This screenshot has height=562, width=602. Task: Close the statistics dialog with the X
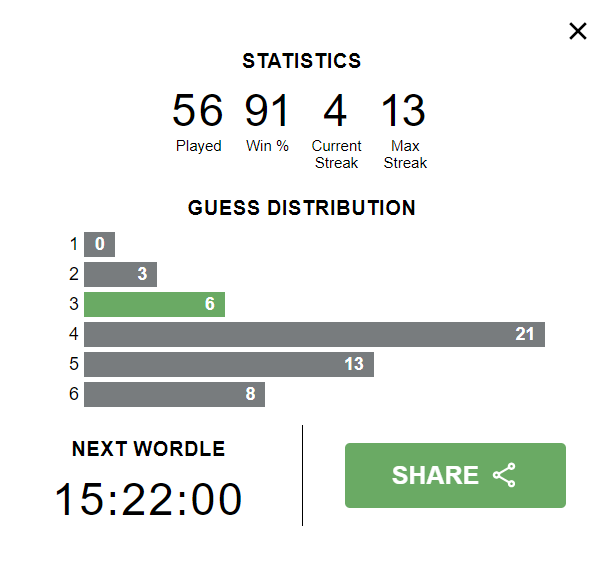click(x=578, y=31)
